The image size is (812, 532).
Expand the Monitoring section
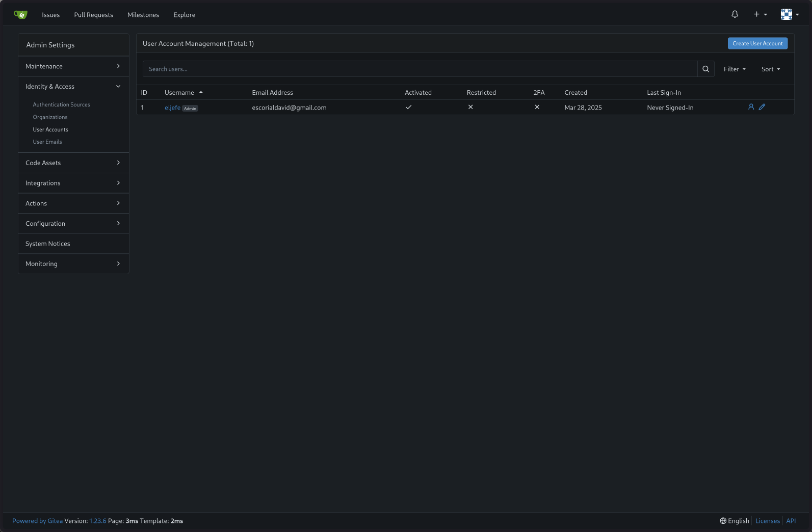coord(73,263)
